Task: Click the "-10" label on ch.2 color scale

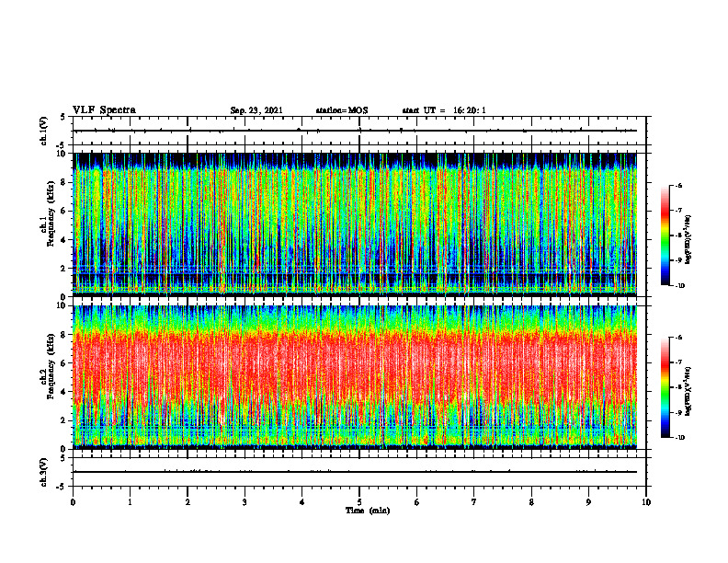Action: click(680, 438)
